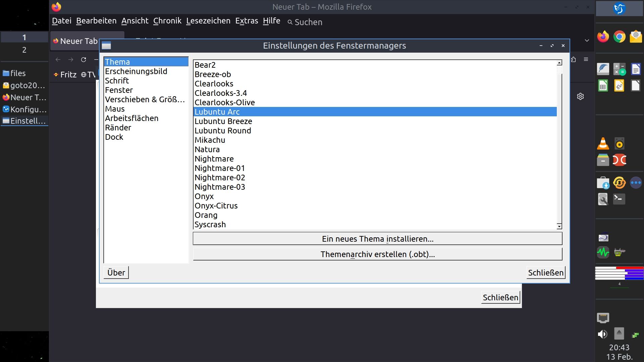Click the volume speaker tray icon
This screenshot has height=362, width=644.
(602, 334)
